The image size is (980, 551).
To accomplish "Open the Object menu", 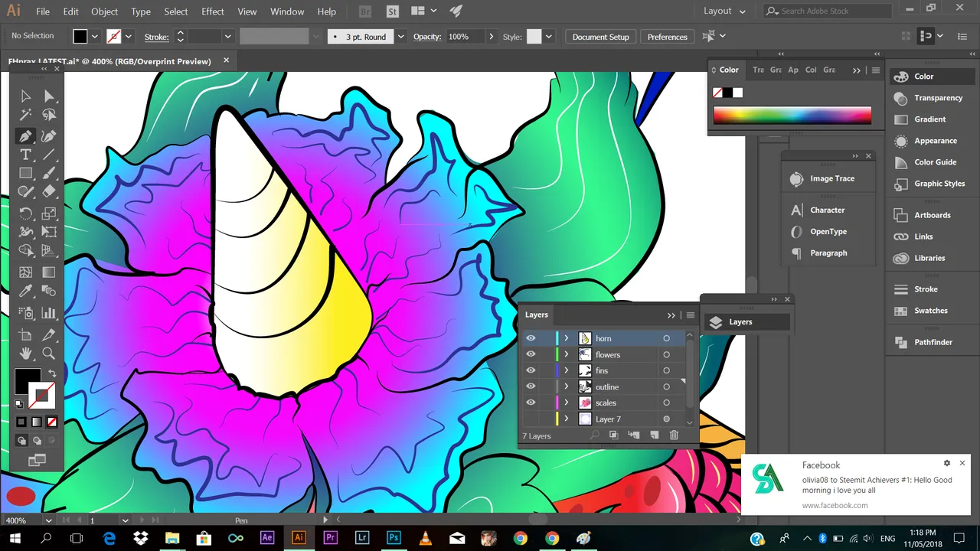I will (x=104, y=11).
